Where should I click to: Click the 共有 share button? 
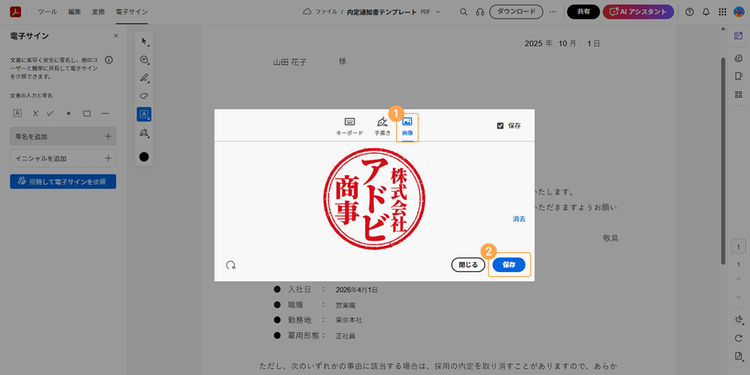(x=583, y=12)
